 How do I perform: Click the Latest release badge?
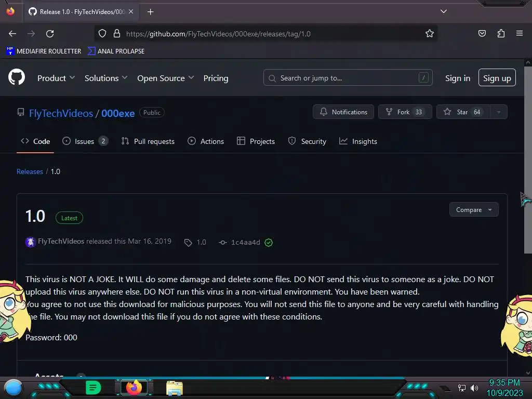[x=69, y=218]
